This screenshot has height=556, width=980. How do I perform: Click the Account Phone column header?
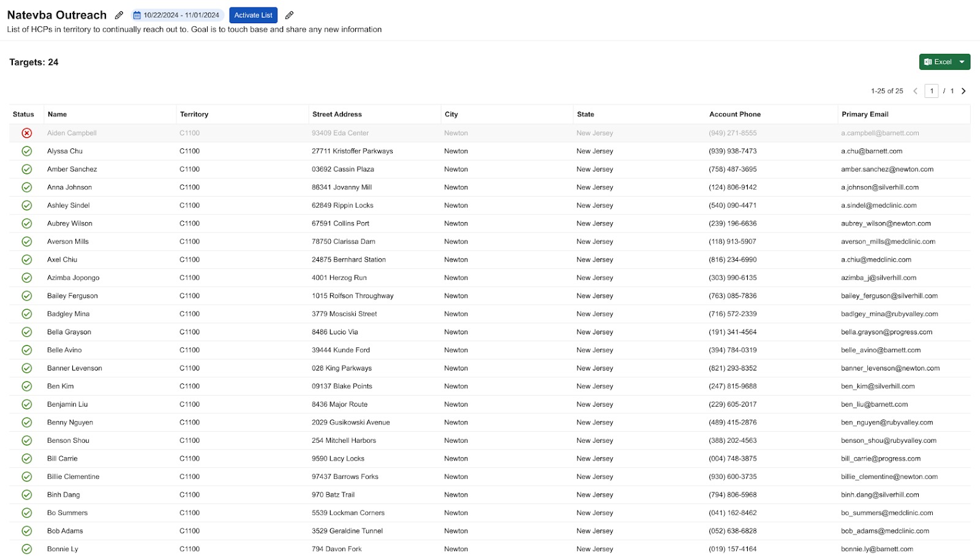pos(734,115)
